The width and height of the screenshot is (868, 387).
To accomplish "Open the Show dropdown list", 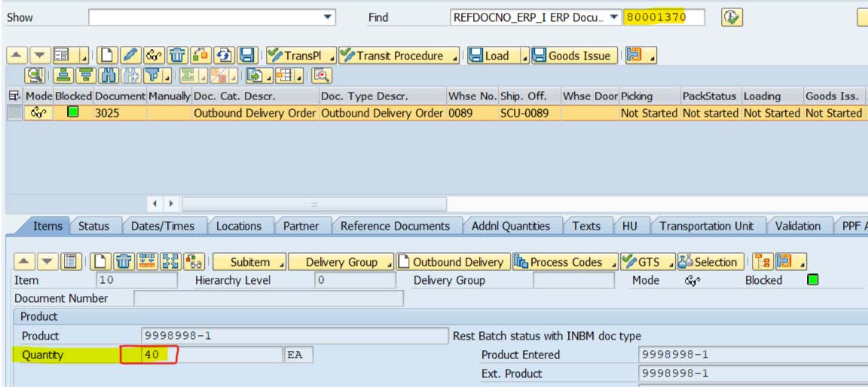I will tap(328, 17).
